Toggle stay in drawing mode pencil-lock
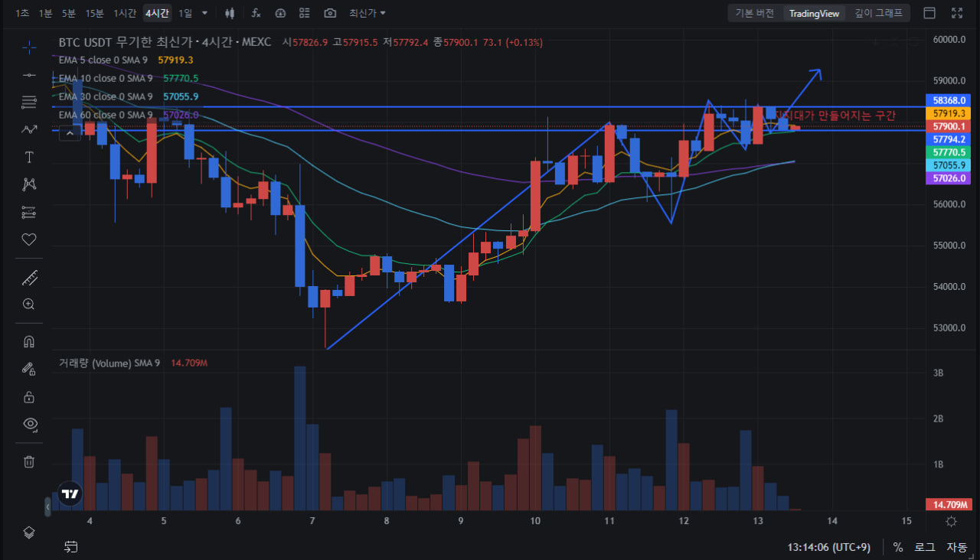This screenshot has width=980, height=560. 29,369
